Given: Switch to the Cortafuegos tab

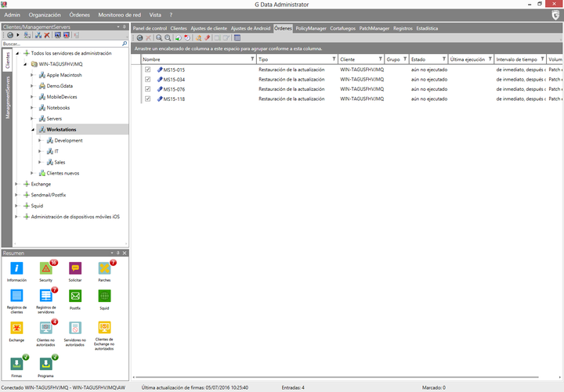Looking at the screenshot, I should pos(342,28).
